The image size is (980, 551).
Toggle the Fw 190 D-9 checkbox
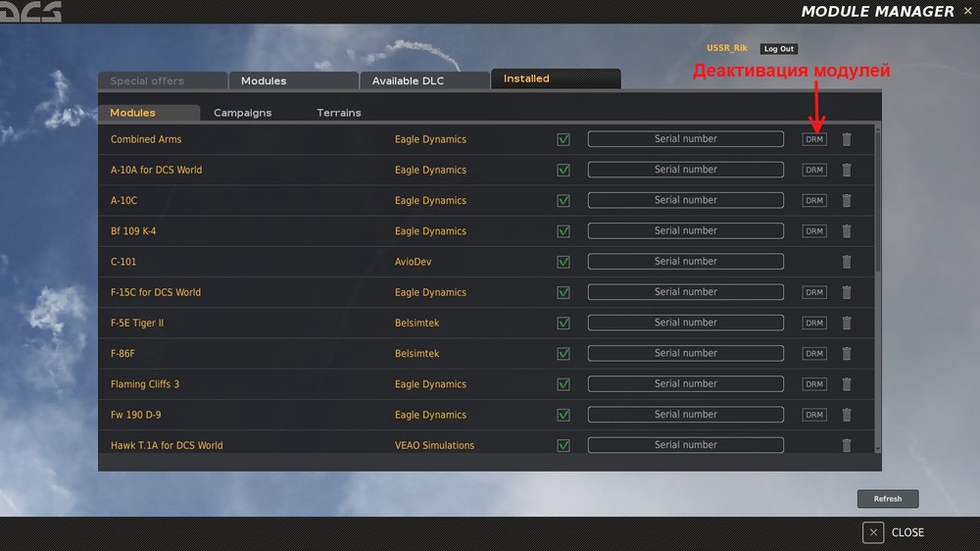coord(563,416)
